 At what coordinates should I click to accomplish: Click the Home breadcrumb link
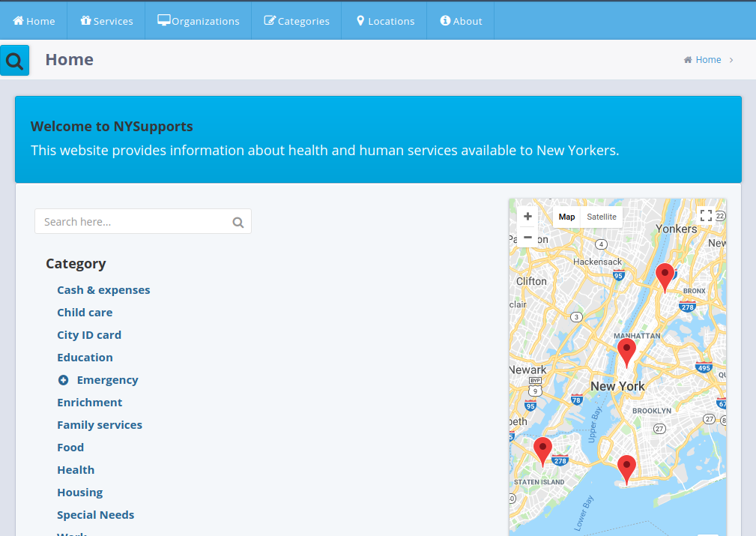coord(708,60)
